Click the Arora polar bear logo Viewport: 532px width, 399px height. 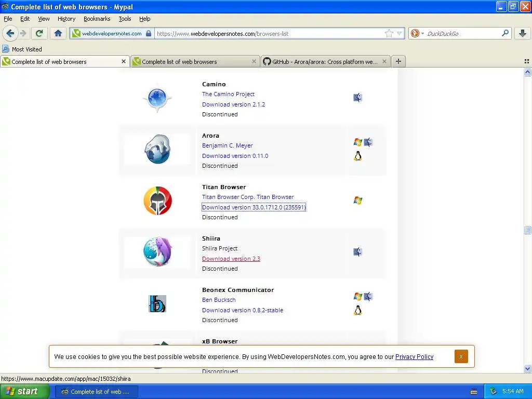pyautogui.click(x=157, y=149)
